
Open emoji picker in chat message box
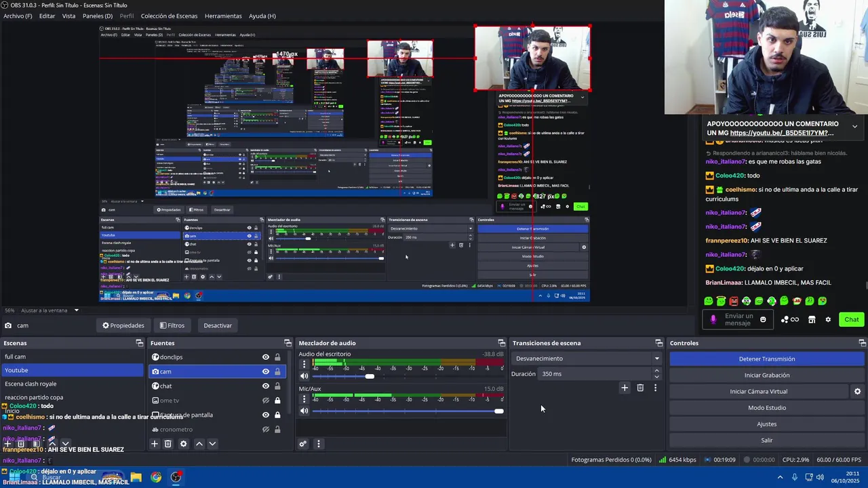point(763,319)
